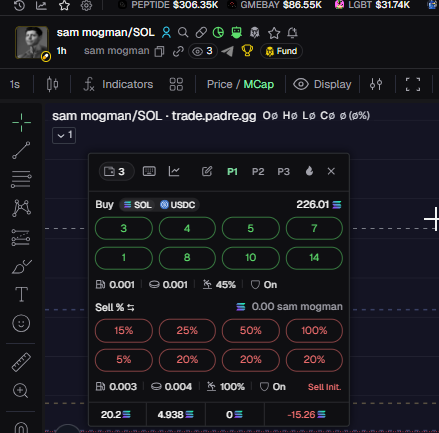Change the candlestick chart type
This screenshot has width=439, height=433.
52,84
